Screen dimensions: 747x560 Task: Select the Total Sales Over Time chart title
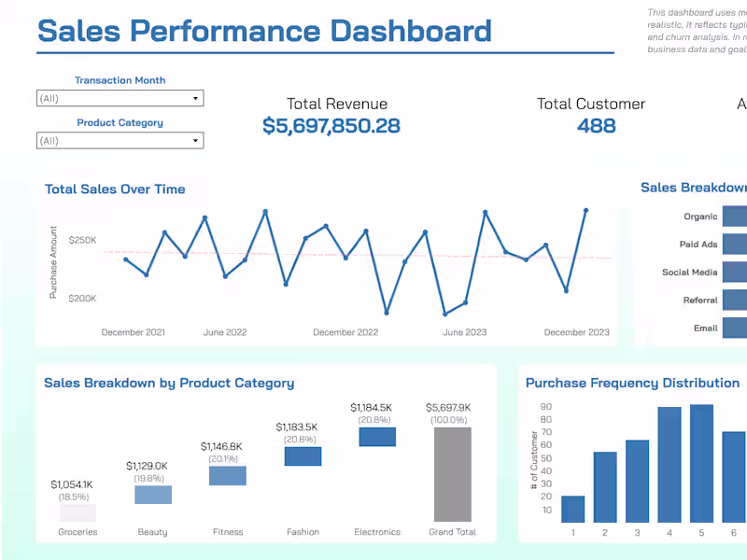pos(115,189)
